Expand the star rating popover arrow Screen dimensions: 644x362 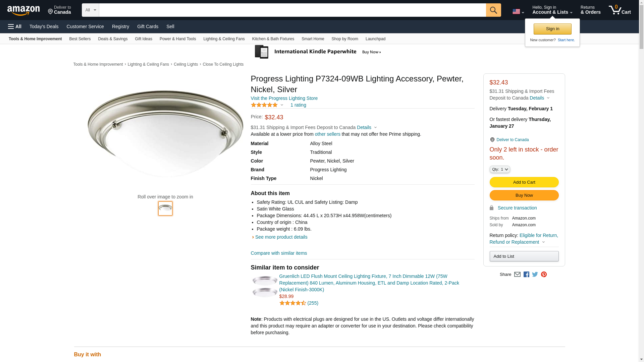pos(282,105)
